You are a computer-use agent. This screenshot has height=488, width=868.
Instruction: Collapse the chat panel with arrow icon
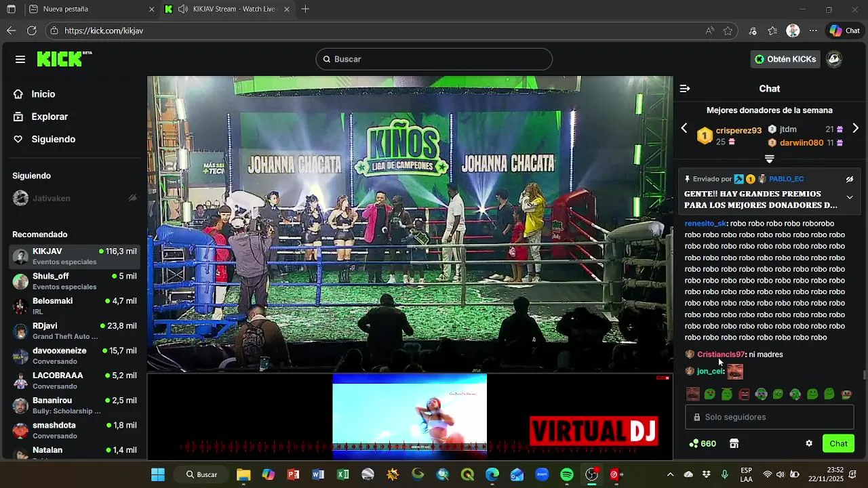point(685,89)
